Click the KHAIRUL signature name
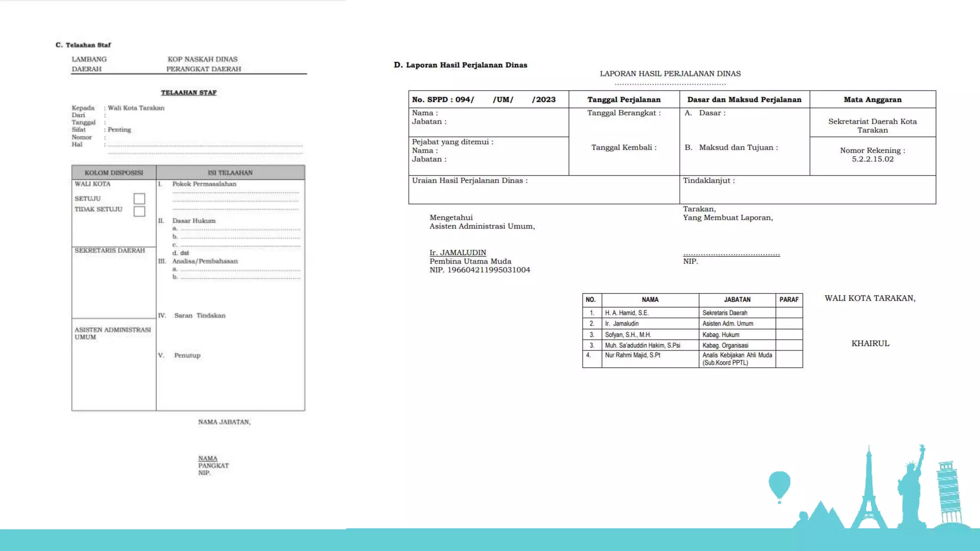The height and width of the screenshot is (551, 980). [x=870, y=343]
